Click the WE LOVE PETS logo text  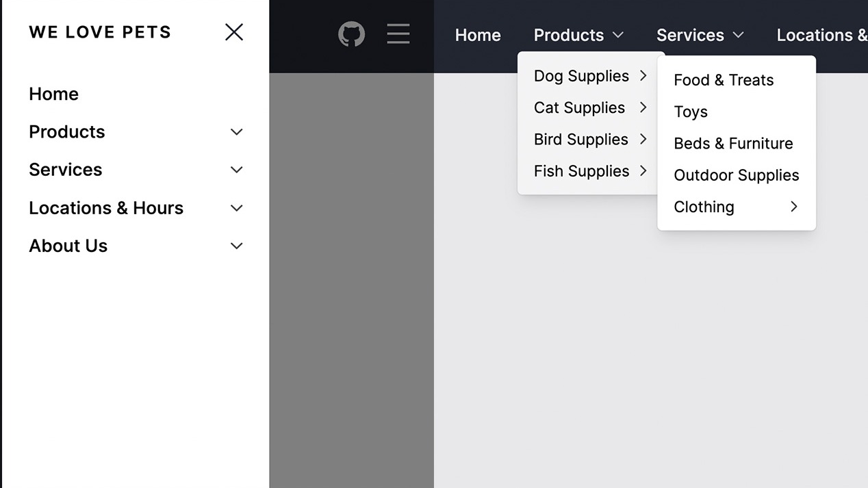point(100,31)
